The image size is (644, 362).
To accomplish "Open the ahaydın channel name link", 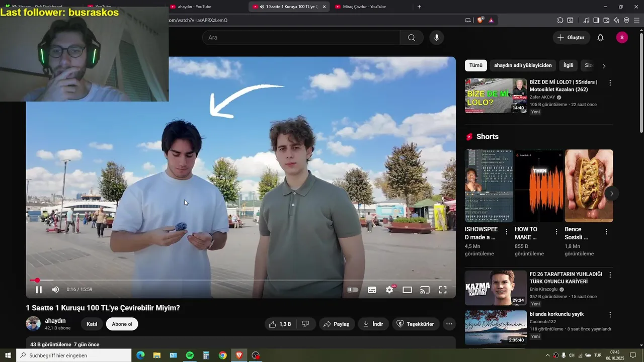I will pyautogui.click(x=55, y=321).
